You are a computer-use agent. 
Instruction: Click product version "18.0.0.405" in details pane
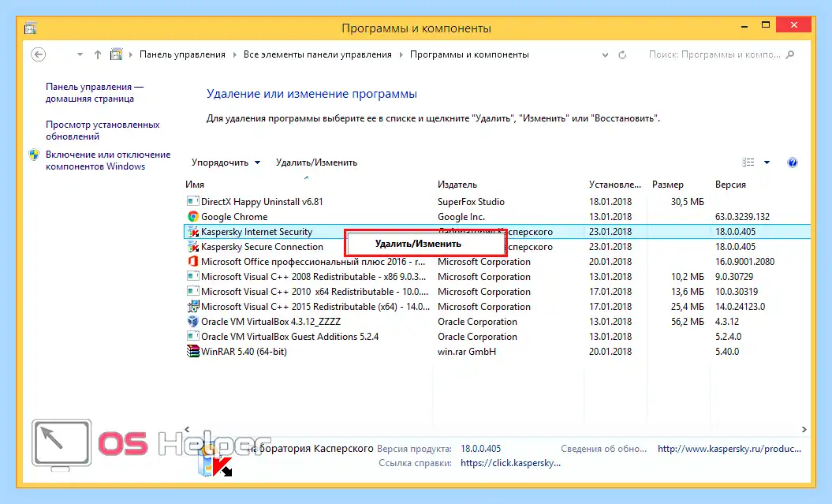click(x=481, y=448)
